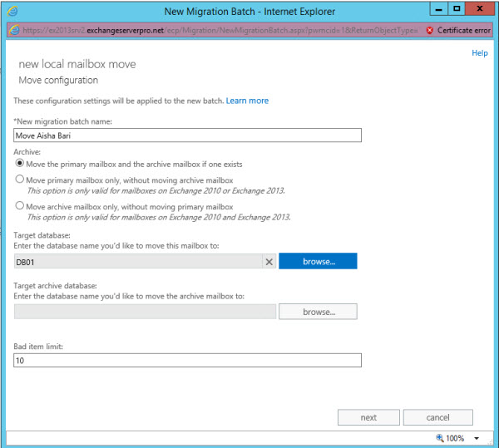Select move primary mailbox only option

pos(20,180)
